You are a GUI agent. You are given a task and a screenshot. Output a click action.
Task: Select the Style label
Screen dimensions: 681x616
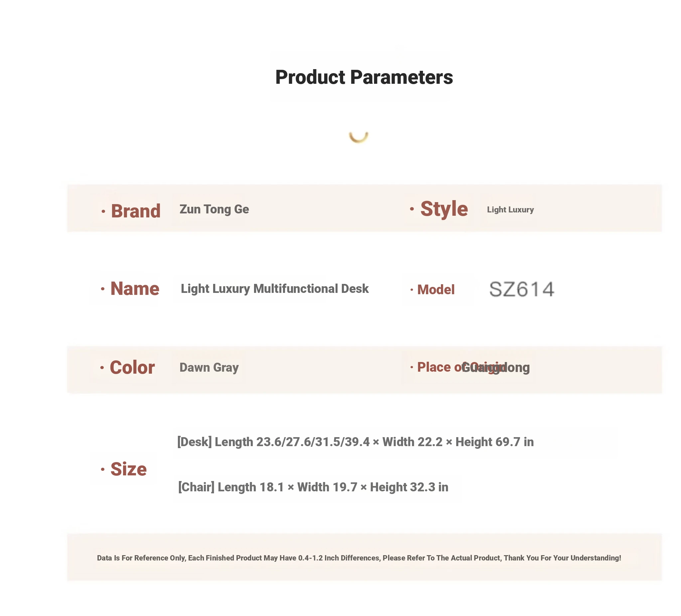444,209
